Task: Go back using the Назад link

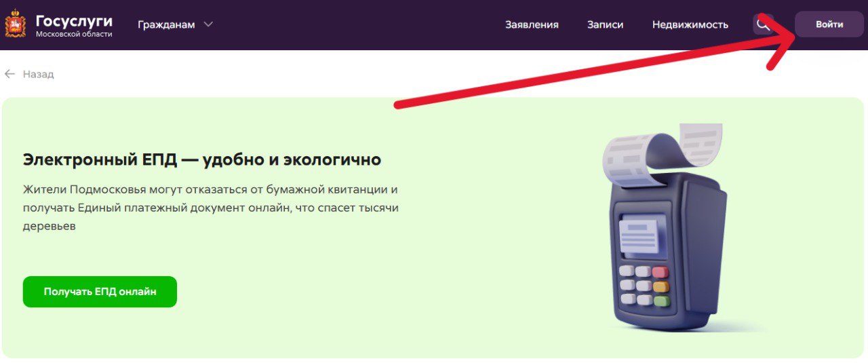Action: click(x=38, y=74)
